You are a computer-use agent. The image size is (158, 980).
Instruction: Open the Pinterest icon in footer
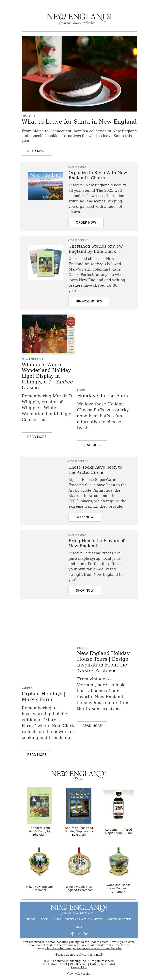click(x=86, y=934)
